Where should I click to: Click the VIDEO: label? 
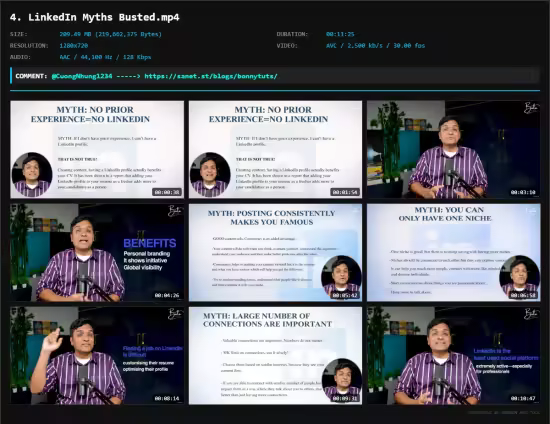pos(287,46)
